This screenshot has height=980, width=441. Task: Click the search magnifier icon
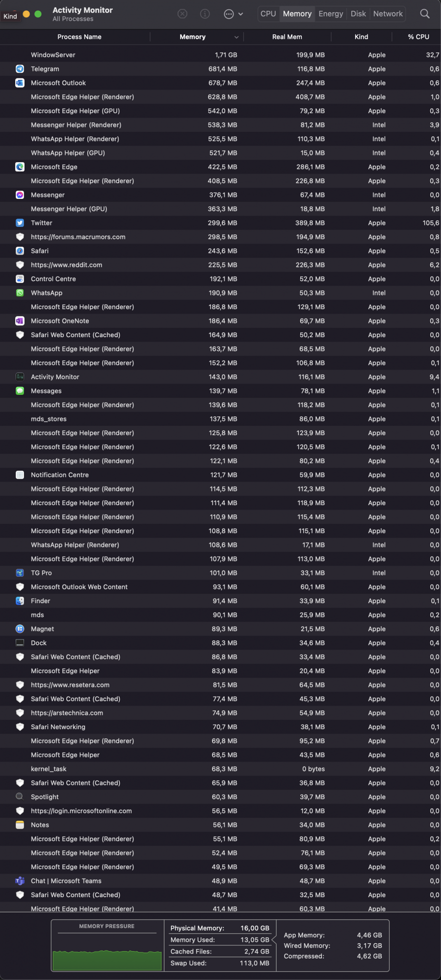(425, 14)
